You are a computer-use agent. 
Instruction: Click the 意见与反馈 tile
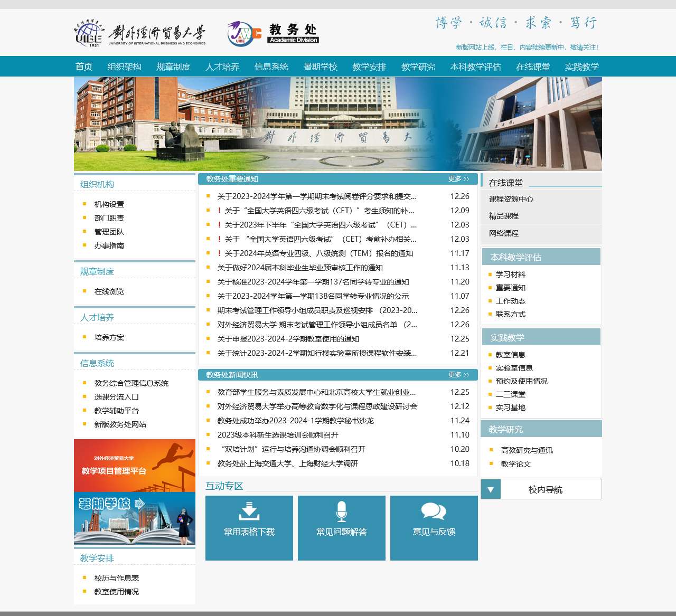tap(434, 528)
